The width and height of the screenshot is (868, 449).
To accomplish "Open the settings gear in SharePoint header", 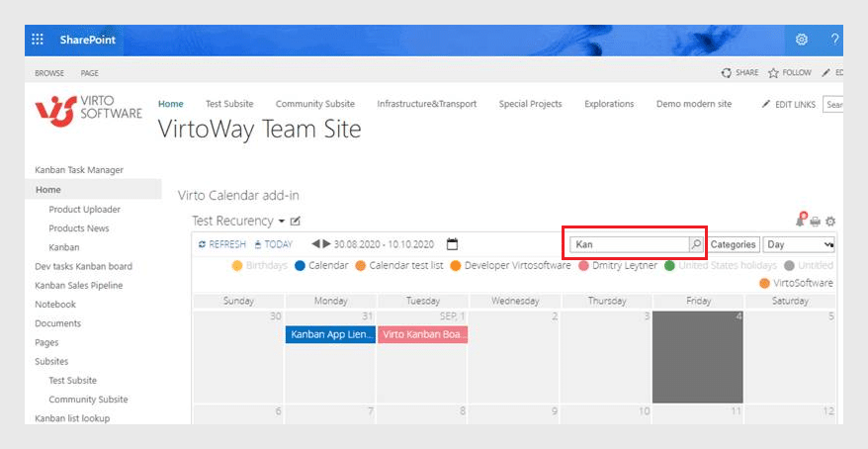I will click(801, 40).
